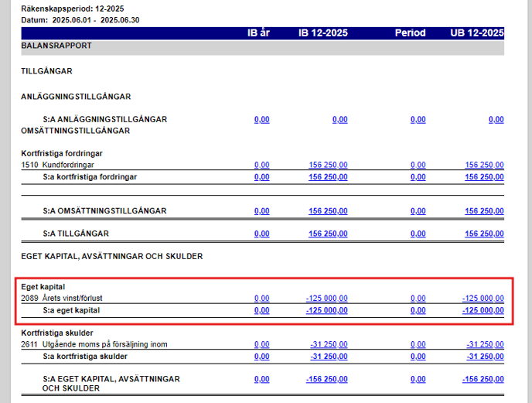The image size is (532, 403).
Task: Select the 'Kortfristiga fordringar' subheading
Action: pyautogui.click(x=61, y=153)
